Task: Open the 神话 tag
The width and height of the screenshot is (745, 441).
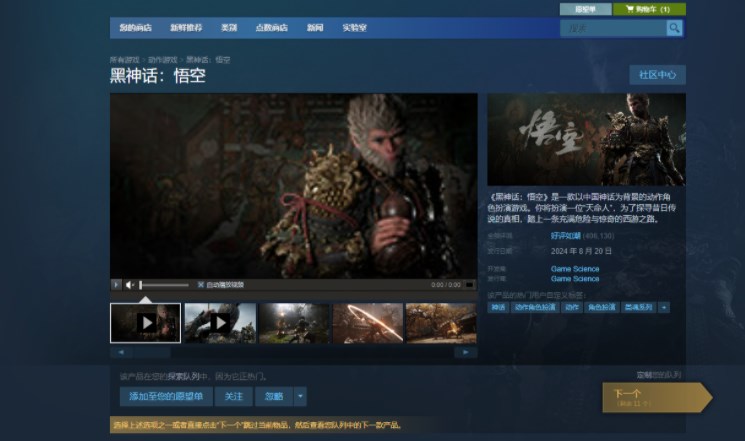Action: pyautogui.click(x=498, y=307)
